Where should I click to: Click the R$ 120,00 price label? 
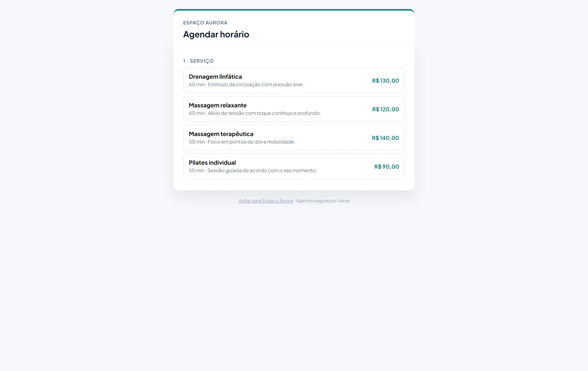(x=385, y=109)
